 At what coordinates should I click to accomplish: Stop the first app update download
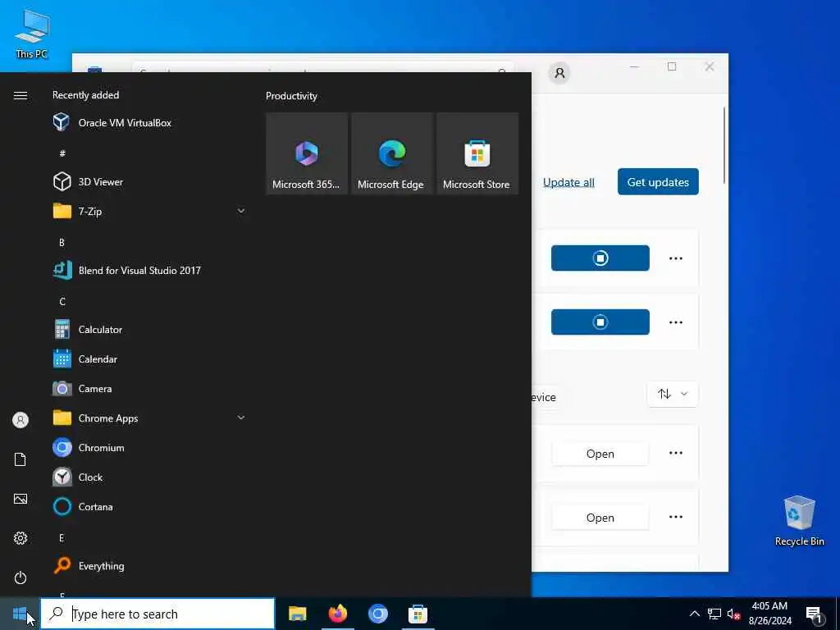coord(600,258)
